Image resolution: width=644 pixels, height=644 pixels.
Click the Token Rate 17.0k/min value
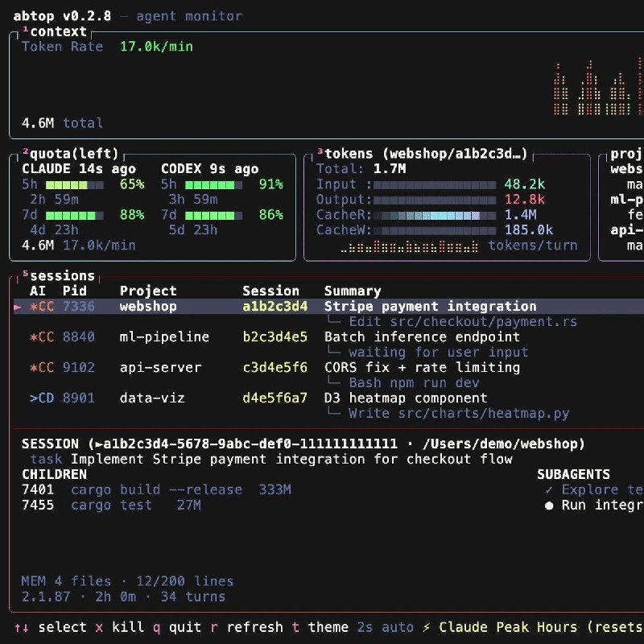tap(156, 47)
